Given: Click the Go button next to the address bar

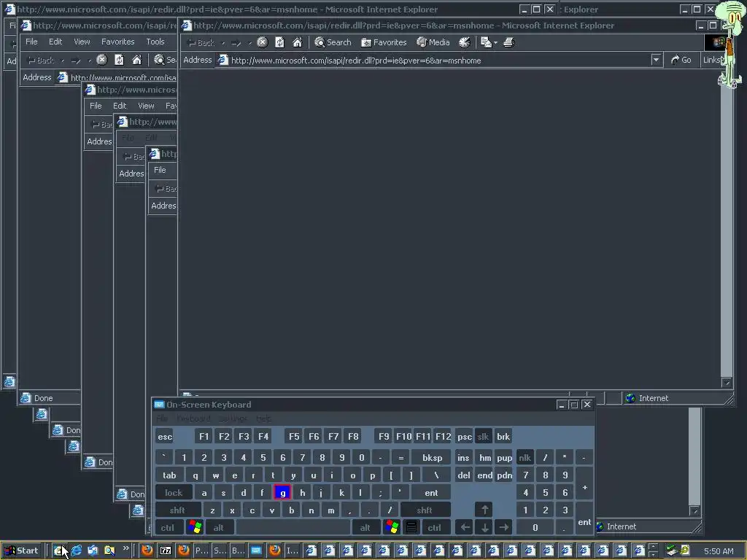Looking at the screenshot, I should pos(681,60).
